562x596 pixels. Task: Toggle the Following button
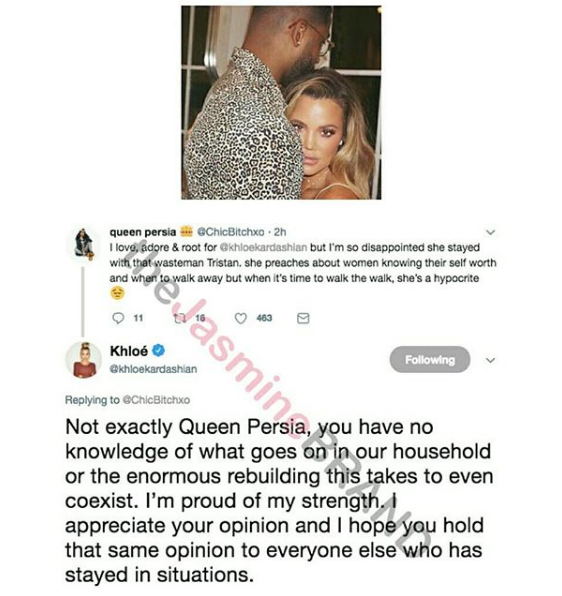pyautogui.click(x=430, y=359)
